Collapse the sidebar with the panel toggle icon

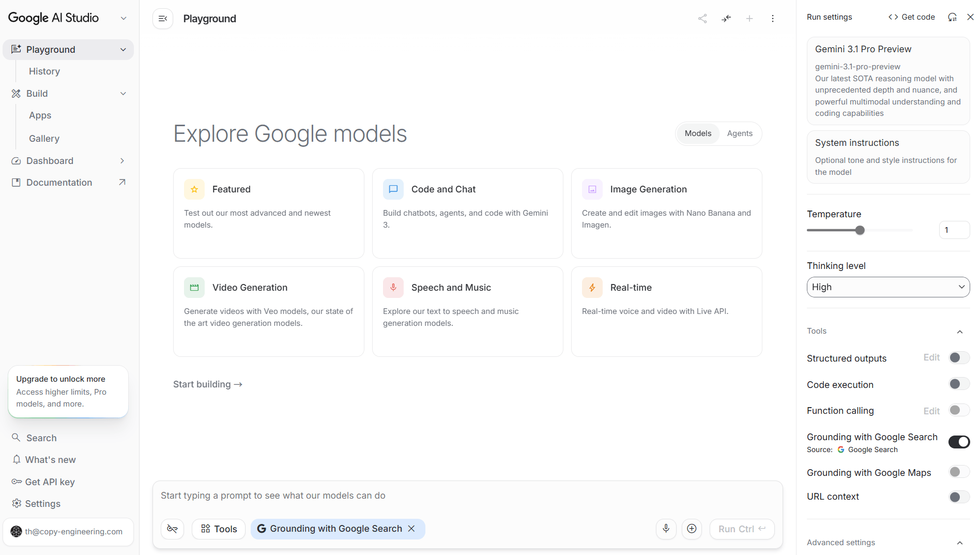(163, 19)
